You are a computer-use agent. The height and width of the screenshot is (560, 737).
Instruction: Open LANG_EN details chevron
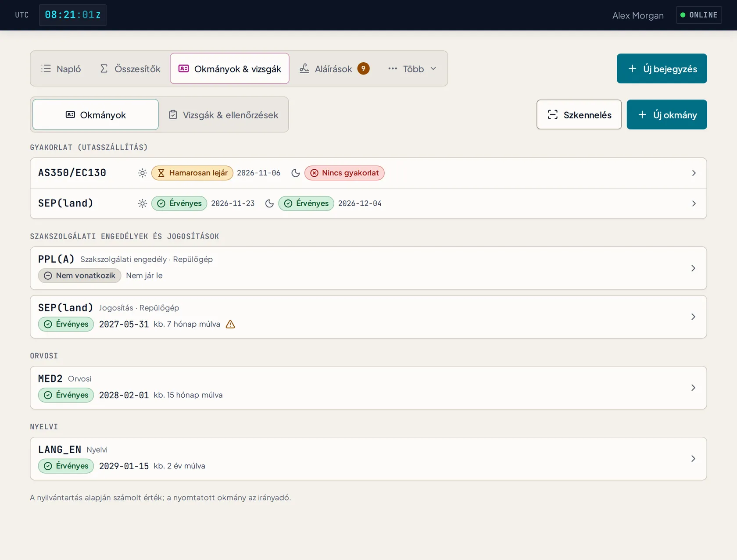click(693, 459)
